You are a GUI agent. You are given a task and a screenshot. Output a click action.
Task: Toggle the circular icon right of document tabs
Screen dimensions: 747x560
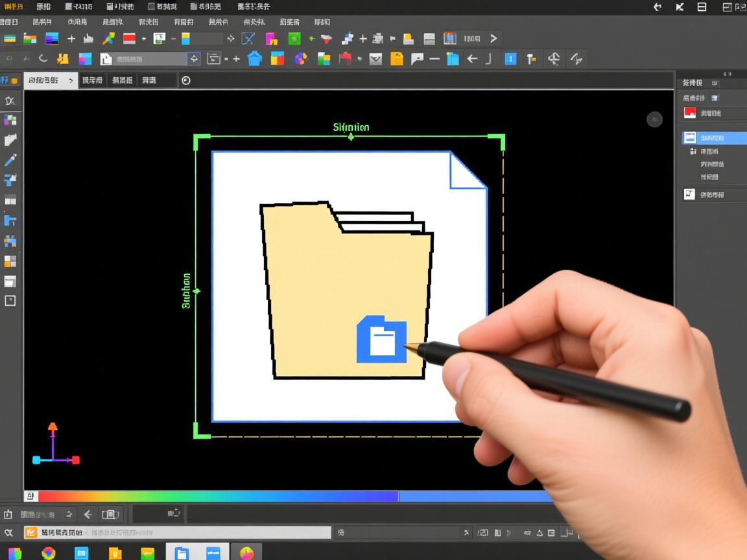[x=186, y=80]
